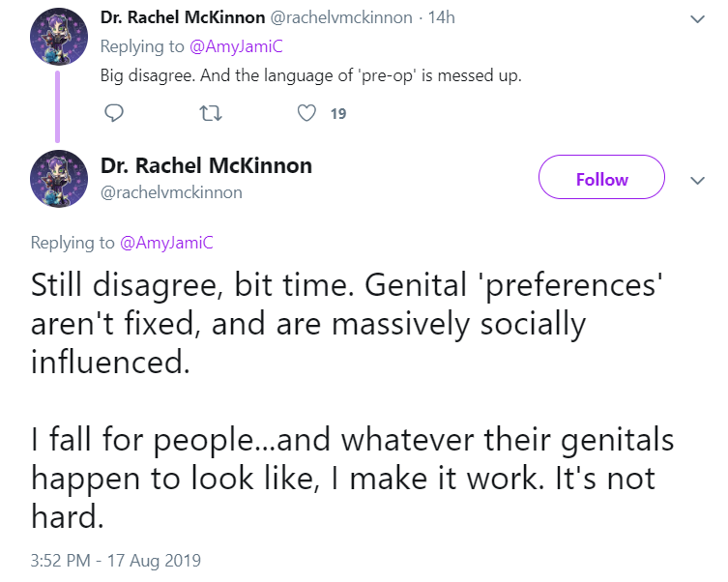Click the small Dr. Rachel McKinnon name
The image size is (728, 582).
183,17
